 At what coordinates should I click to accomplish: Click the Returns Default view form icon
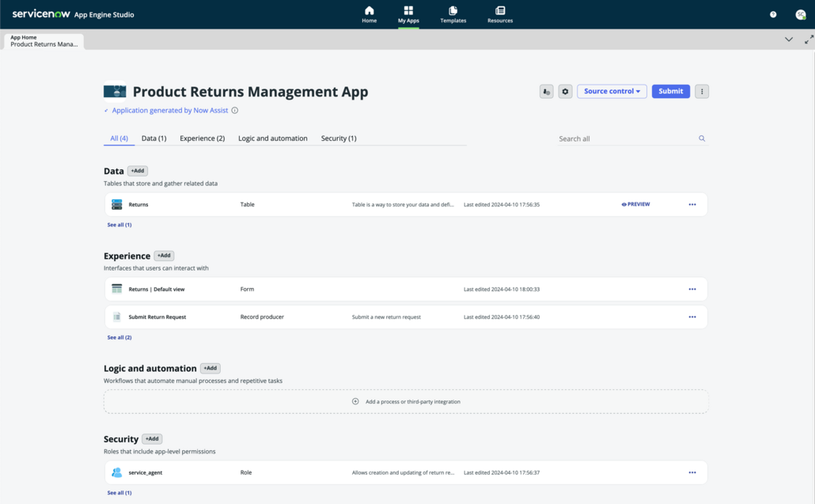pyautogui.click(x=117, y=289)
